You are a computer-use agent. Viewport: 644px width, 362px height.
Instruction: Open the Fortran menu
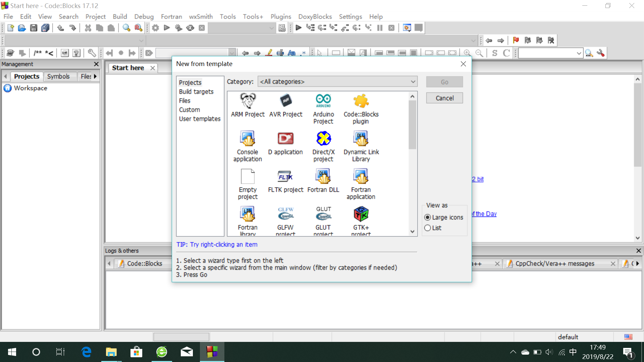(171, 16)
